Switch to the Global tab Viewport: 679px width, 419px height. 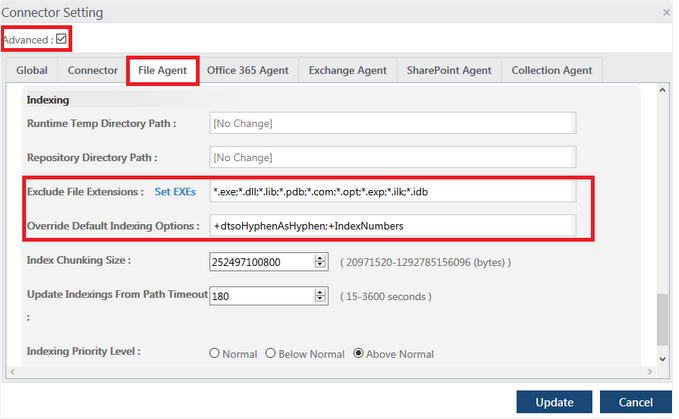pos(31,71)
